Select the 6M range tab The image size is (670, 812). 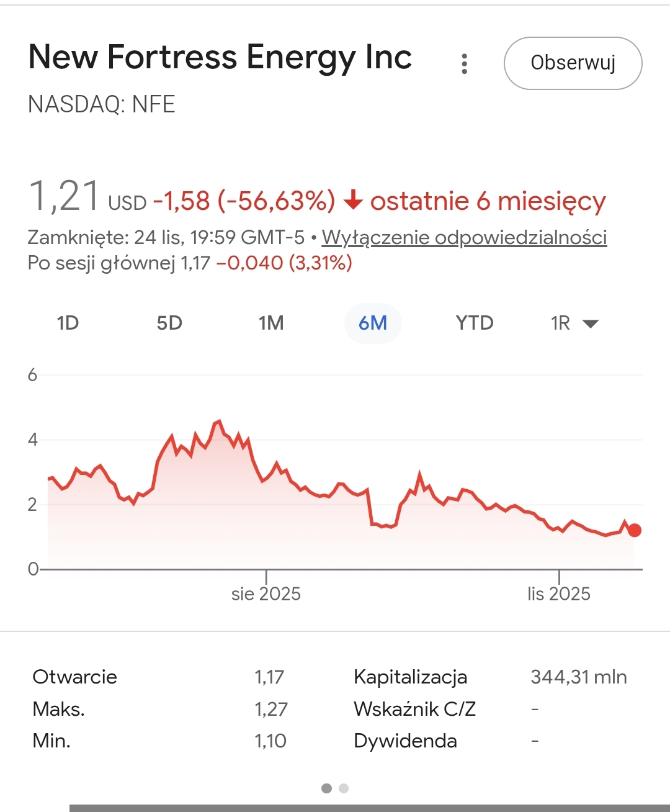[373, 323]
